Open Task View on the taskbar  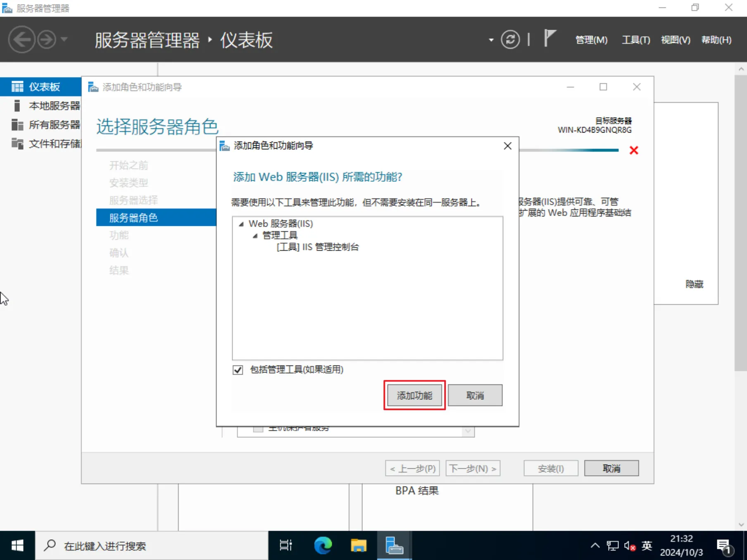click(x=286, y=546)
